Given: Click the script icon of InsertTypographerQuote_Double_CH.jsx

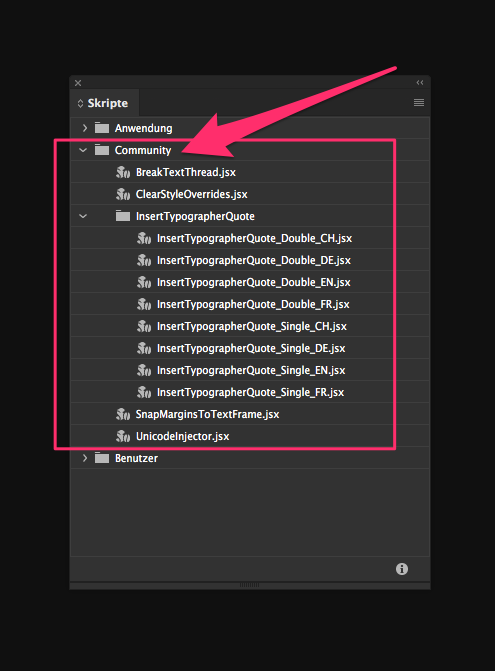Looking at the screenshot, I should pos(144,238).
